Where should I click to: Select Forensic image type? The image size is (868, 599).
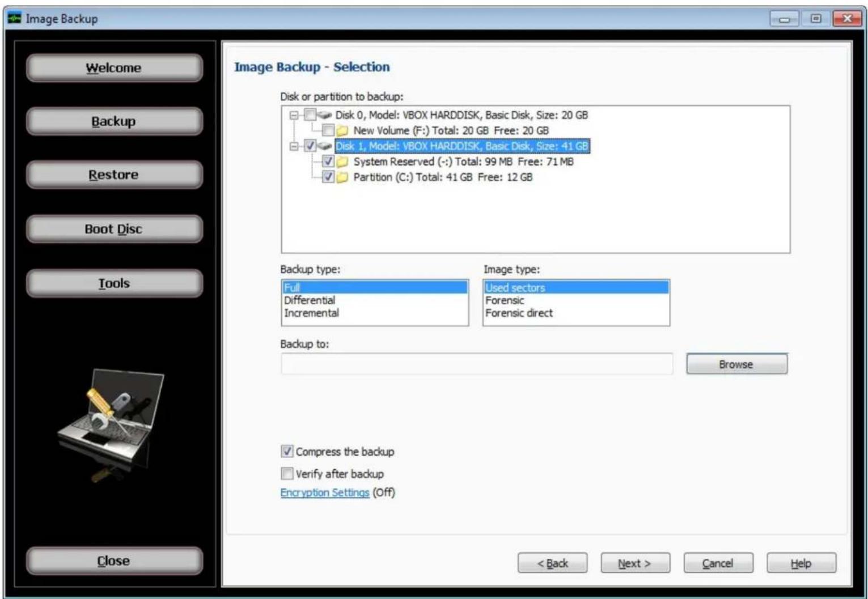[x=576, y=300]
